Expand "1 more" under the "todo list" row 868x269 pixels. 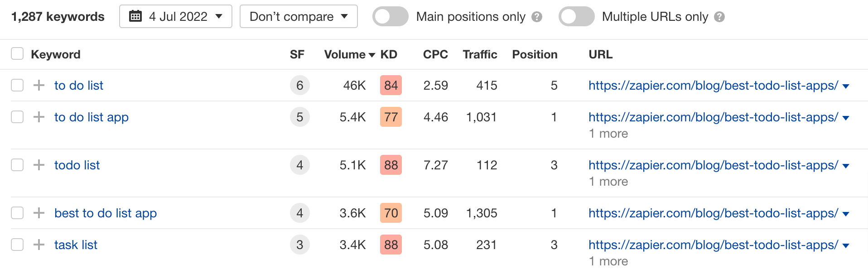tap(608, 181)
